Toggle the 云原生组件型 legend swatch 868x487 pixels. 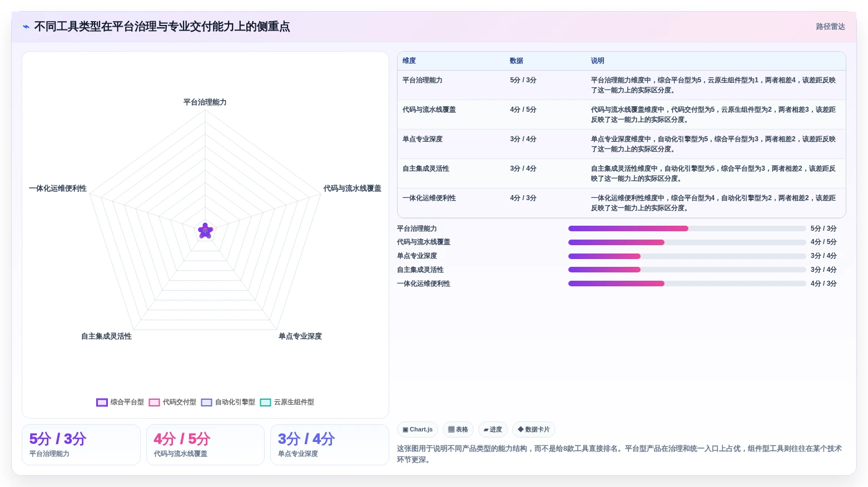(265, 402)
